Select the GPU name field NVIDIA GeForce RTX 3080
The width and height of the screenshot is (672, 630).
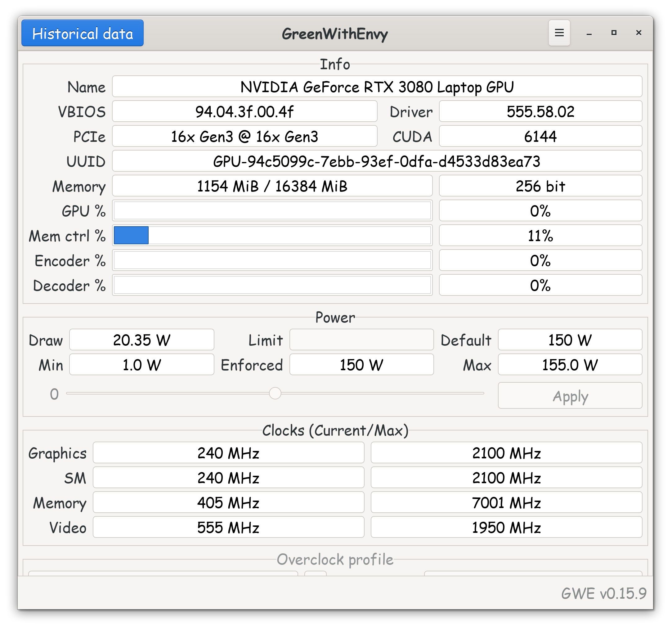[377, 87]
